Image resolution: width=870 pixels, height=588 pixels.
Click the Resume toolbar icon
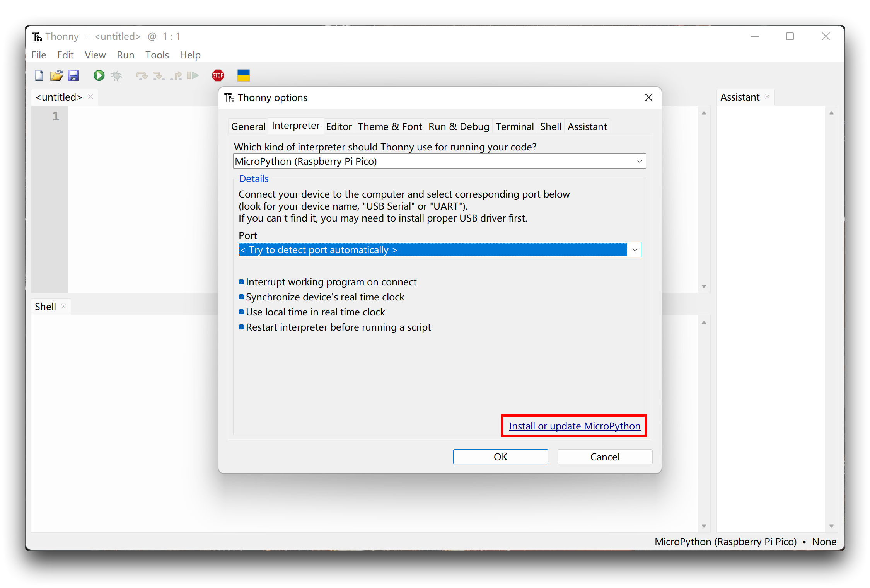(x=193, y=75)
